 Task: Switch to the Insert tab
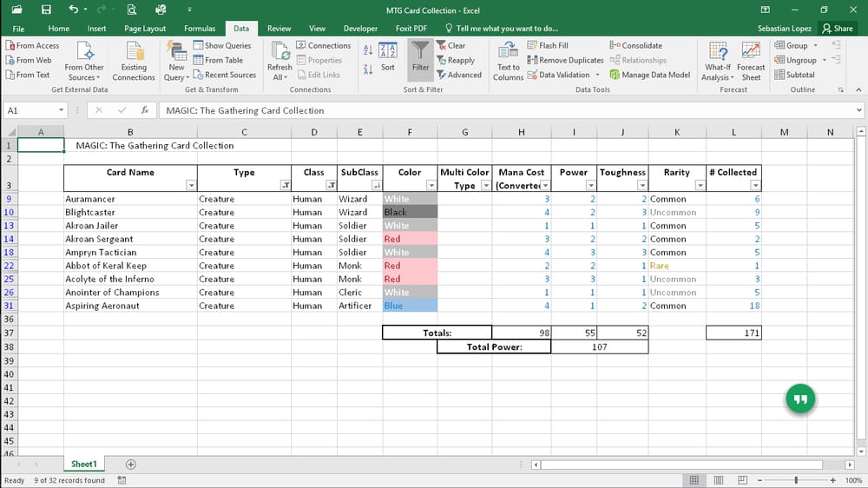point(96,29)
